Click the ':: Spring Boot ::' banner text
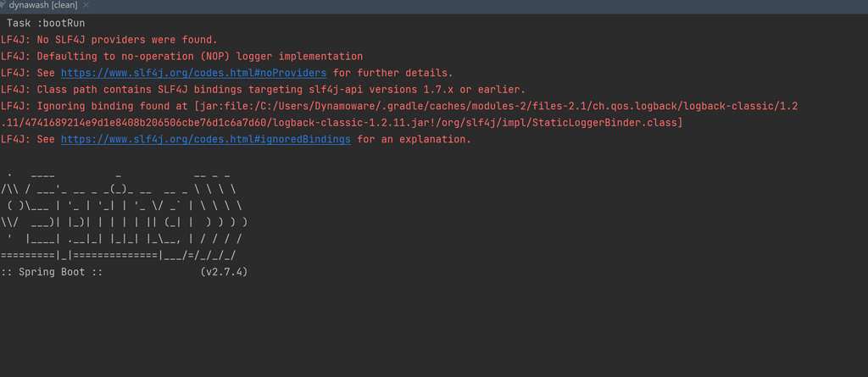868x377 pixels. (52, 272)
